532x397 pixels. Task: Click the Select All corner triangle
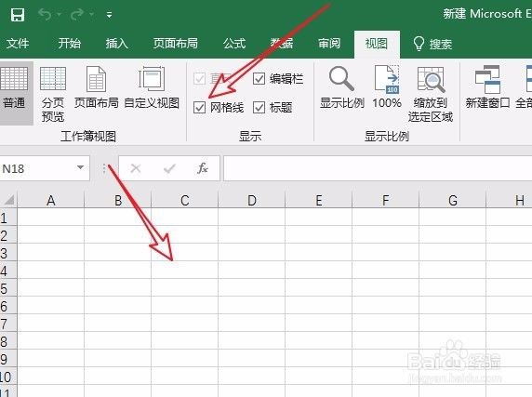8,200
